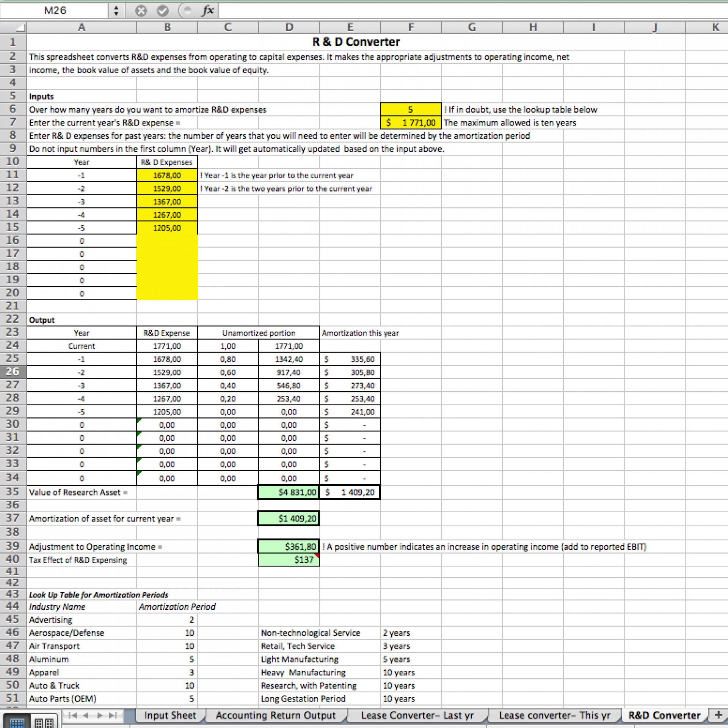Select green cell $1 409,20 in row 37
This screenshot has width=728, height=728.
point(289,518)
